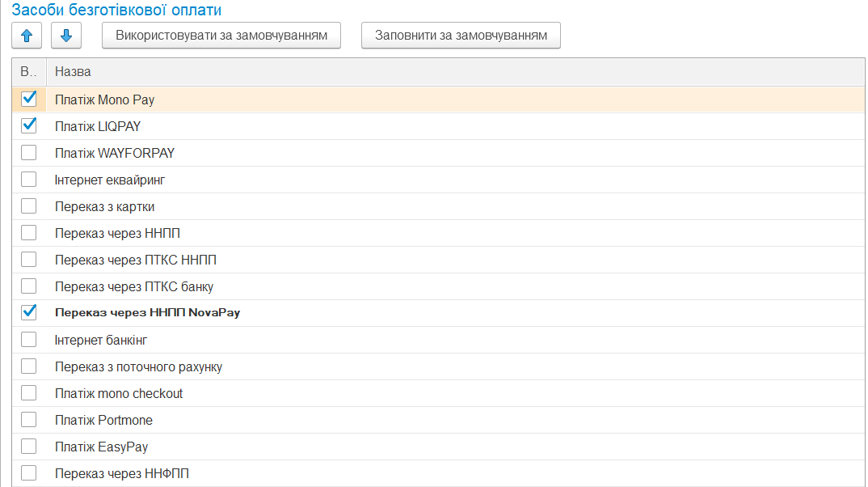Uncheck the Платіж LIQPAY checkbox

pyautogui.click(x=29, y=125)
